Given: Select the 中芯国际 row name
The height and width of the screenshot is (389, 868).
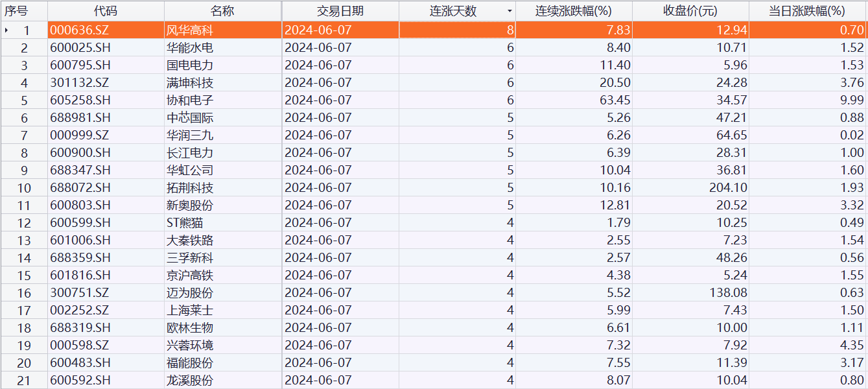Looking at the screenshot, I should [x=190, y=117].
